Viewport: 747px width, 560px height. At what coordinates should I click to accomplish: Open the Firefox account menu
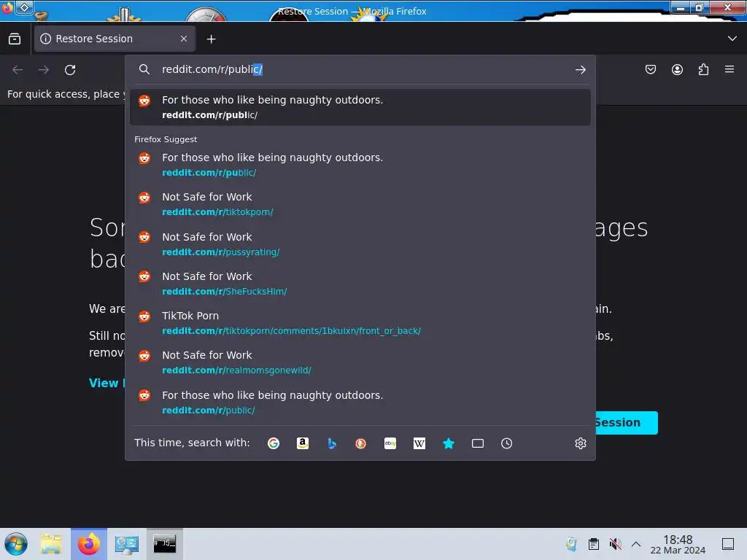click(677, 69)
